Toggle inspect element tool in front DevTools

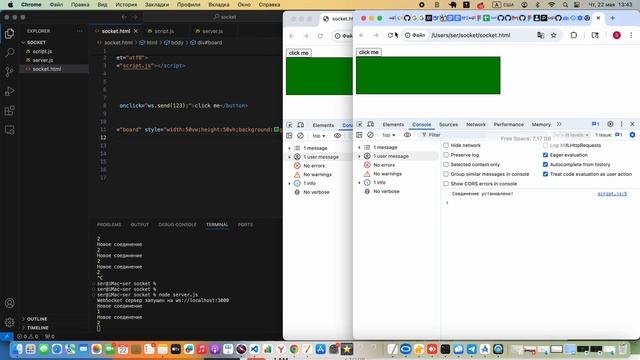point(360,124)
